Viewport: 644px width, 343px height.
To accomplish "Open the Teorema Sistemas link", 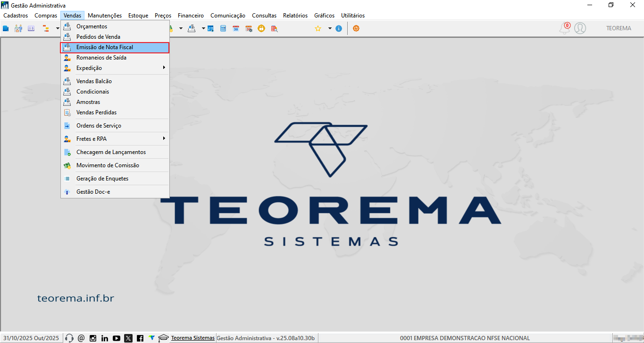I will [x=192, y=338].
